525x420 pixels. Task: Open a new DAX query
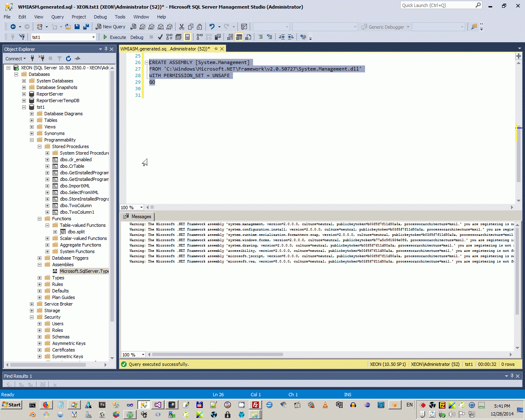point(169,27)
